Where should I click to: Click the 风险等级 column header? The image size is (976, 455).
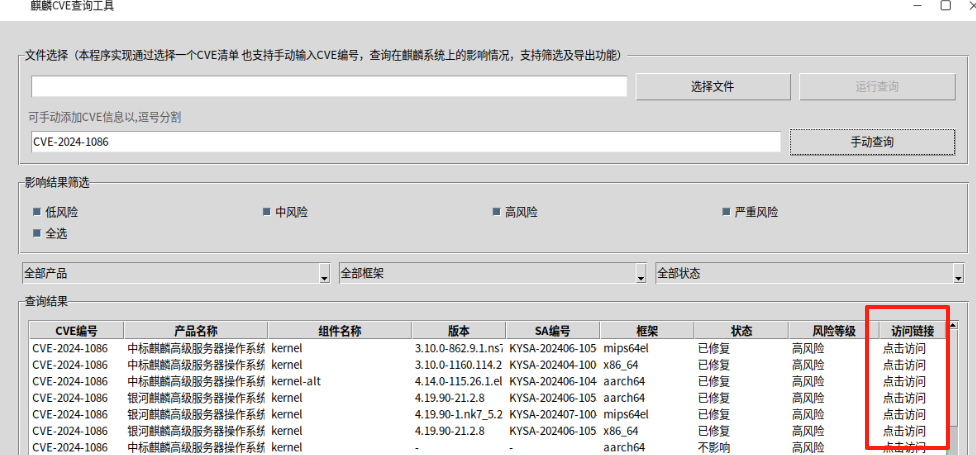(834, 331)
